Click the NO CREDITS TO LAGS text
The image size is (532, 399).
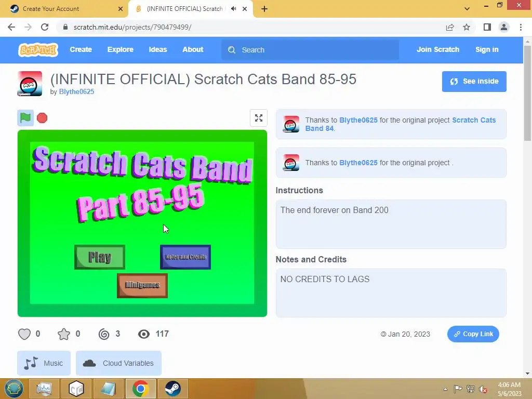325,279
